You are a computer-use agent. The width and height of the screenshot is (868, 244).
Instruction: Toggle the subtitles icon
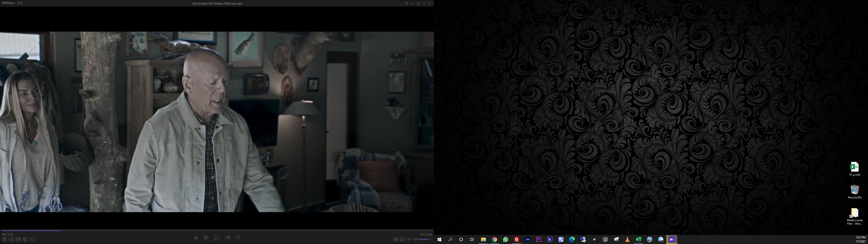[402, 239]
